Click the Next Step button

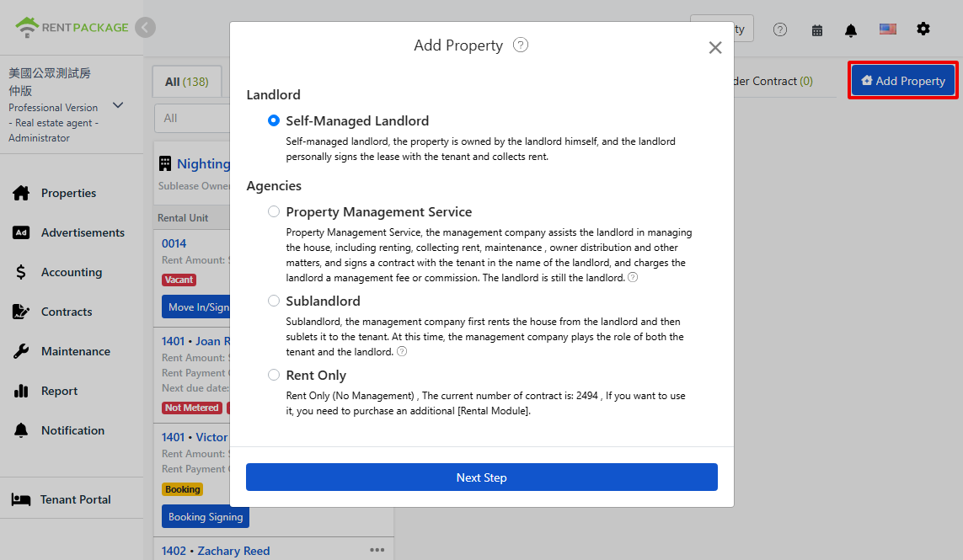click(482, 477)
